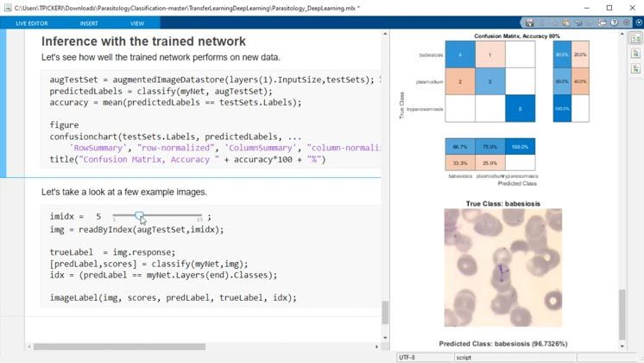Click the switch windows icon beside Help
Image resolution: width=644 pixels, height=363 pixels.
click(x=602, y=23)
